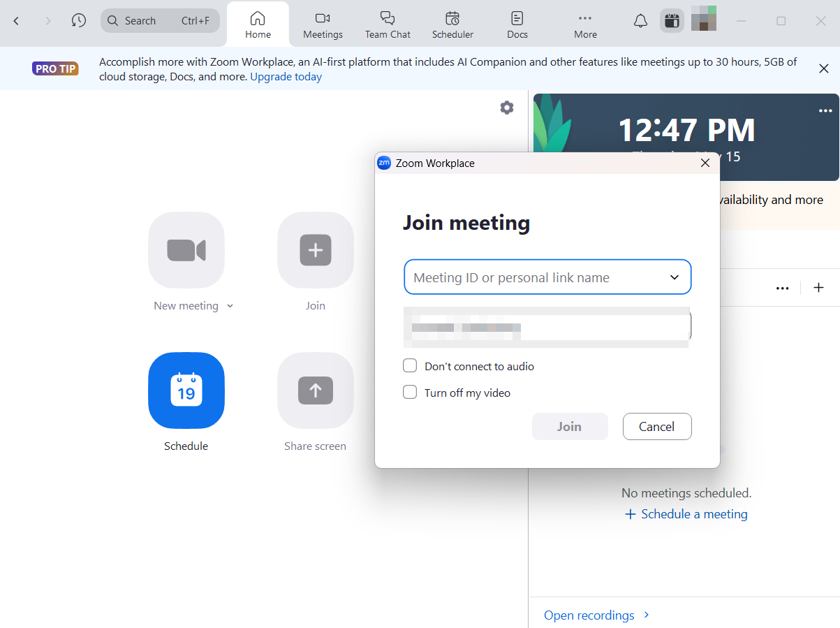Click the Search box in top bar
Image resolution: width=840 pixels, height=628 pixels.
160,21
